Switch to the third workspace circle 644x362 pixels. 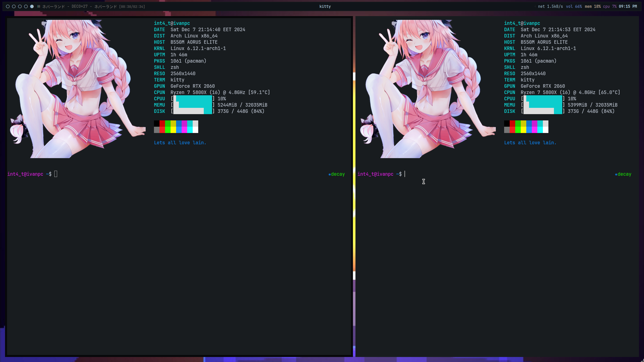point(20,7)
